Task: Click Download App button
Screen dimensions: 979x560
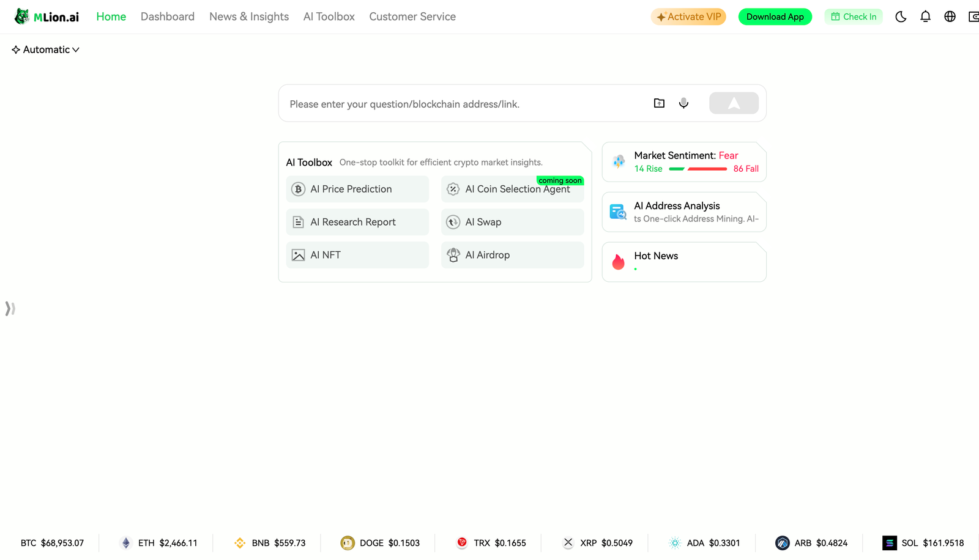Action: pyautogui.click(x=775, y=17)
